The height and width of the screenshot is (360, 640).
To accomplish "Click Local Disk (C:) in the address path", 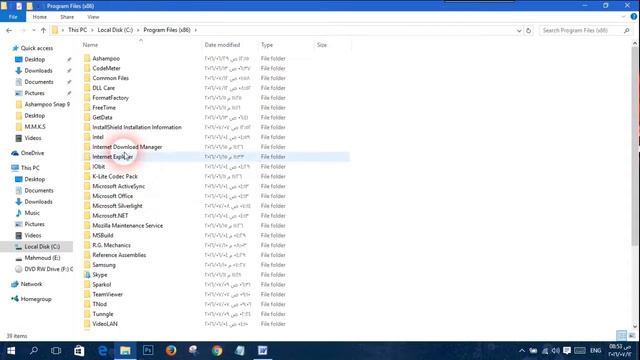I will point(115,30).
